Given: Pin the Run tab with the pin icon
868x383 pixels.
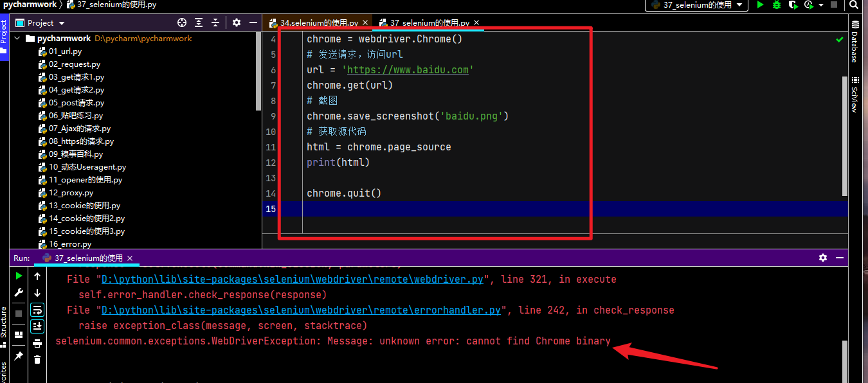Looking at the screenshot, I should [x=19, y=355].
